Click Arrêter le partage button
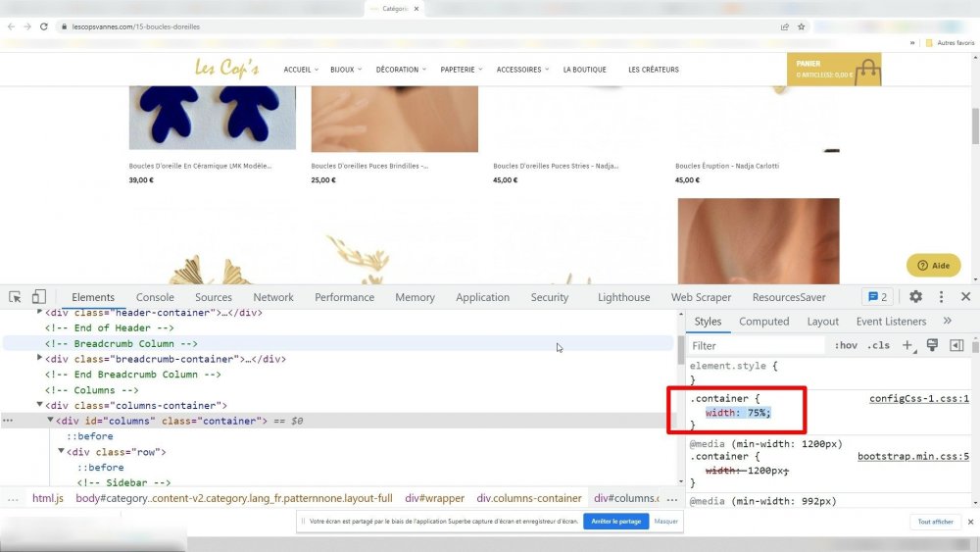980x552 pixels. [x=615, y=522]
